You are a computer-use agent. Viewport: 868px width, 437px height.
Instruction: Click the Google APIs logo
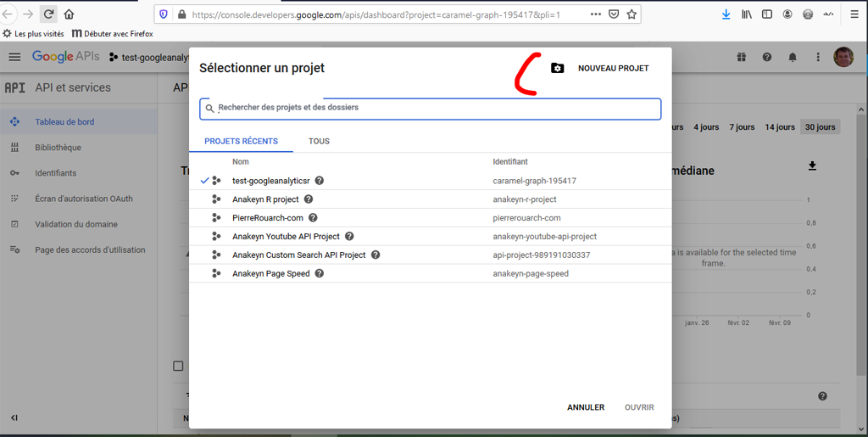click(x=66, y=57)
